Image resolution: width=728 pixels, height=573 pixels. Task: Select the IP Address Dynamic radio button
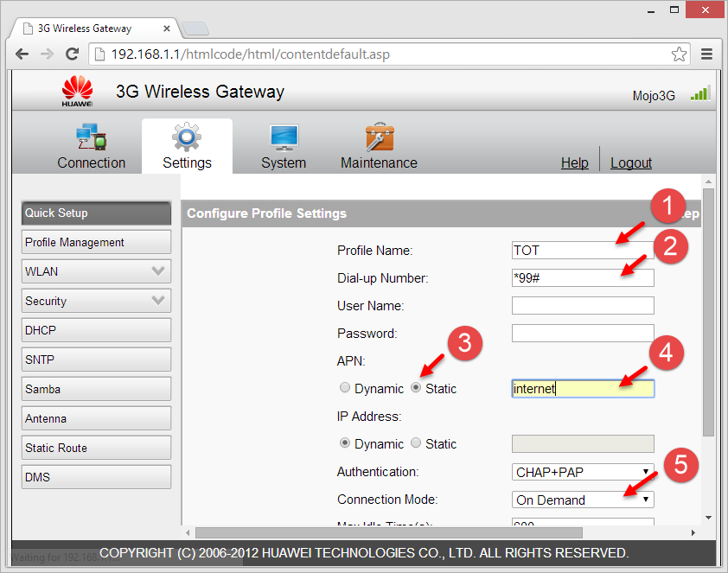(x=344, y=442)
